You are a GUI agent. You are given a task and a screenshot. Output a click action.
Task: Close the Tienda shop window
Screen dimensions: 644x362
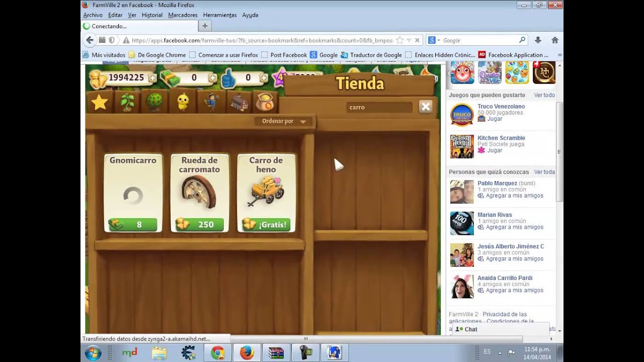point(426,107)
